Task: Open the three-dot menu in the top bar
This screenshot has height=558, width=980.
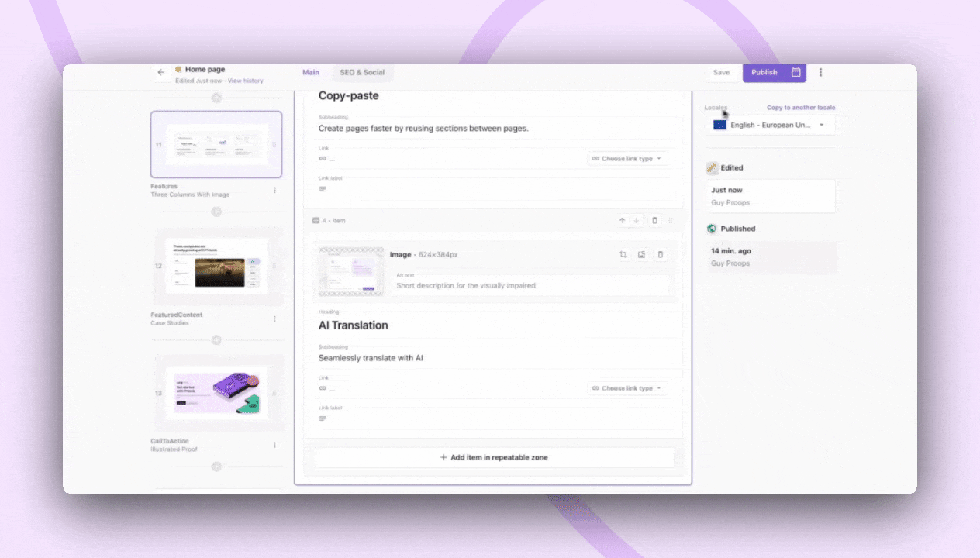Action: click(x=820, y=72)
